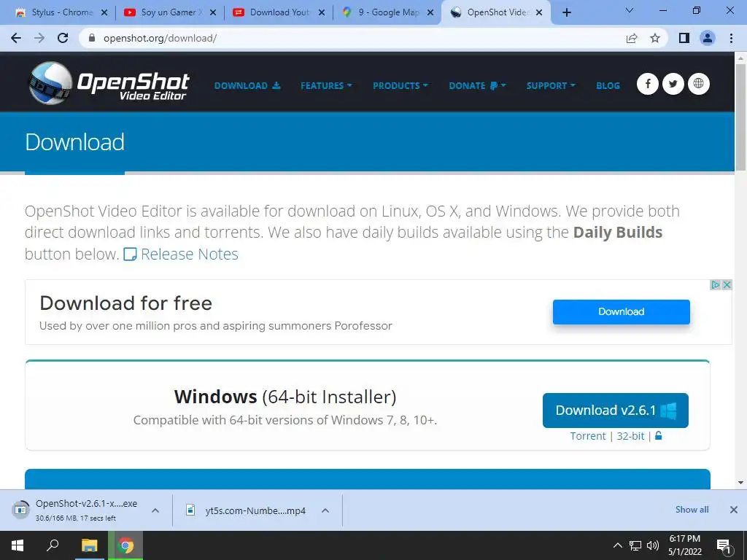Click the site lock security icon
This screenshot has height=560, width=747.
92,38
